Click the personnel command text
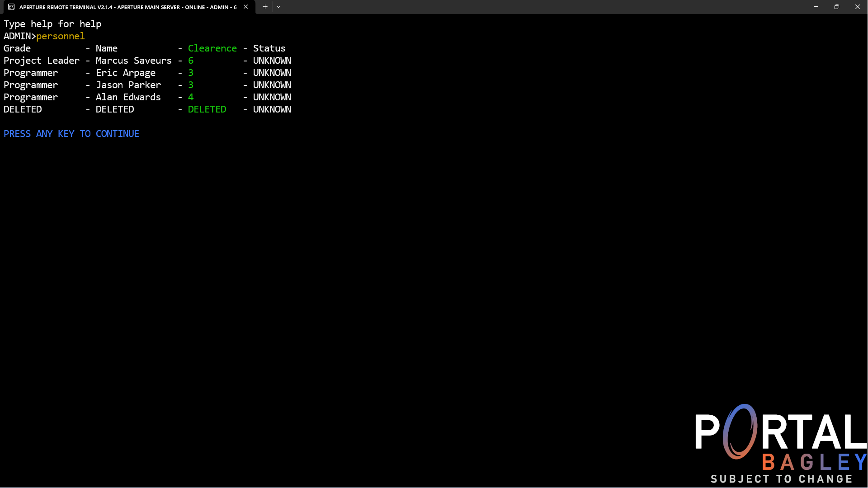Viewport: 868px width, 488px height. 61,36
